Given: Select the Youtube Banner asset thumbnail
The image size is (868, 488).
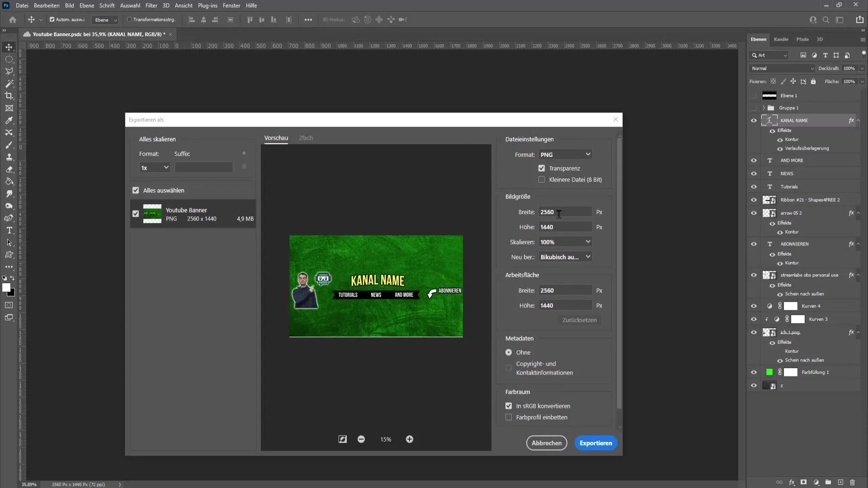Looking at the screenshot, I should click(x=152, y=214).
